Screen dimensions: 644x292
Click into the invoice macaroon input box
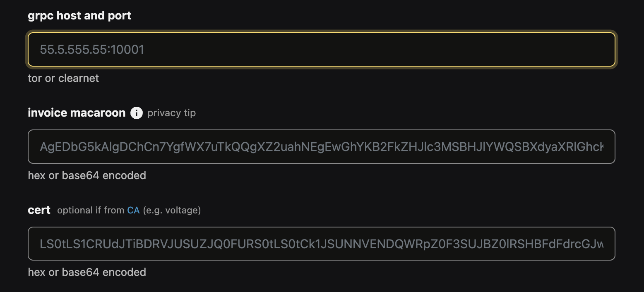click(322, 146)
